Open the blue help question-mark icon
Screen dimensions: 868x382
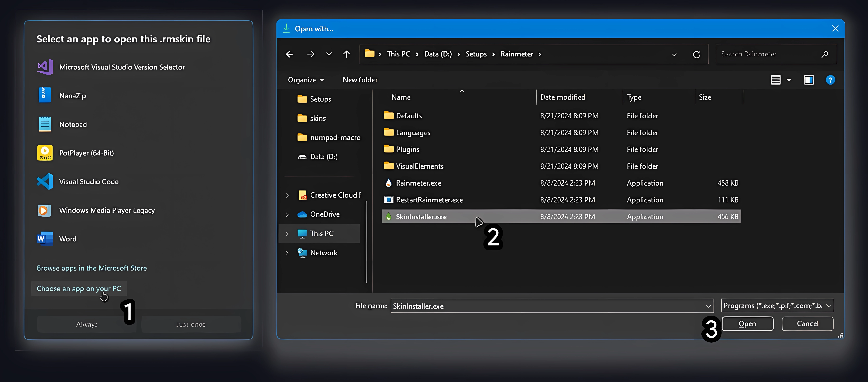pos(830,80)
